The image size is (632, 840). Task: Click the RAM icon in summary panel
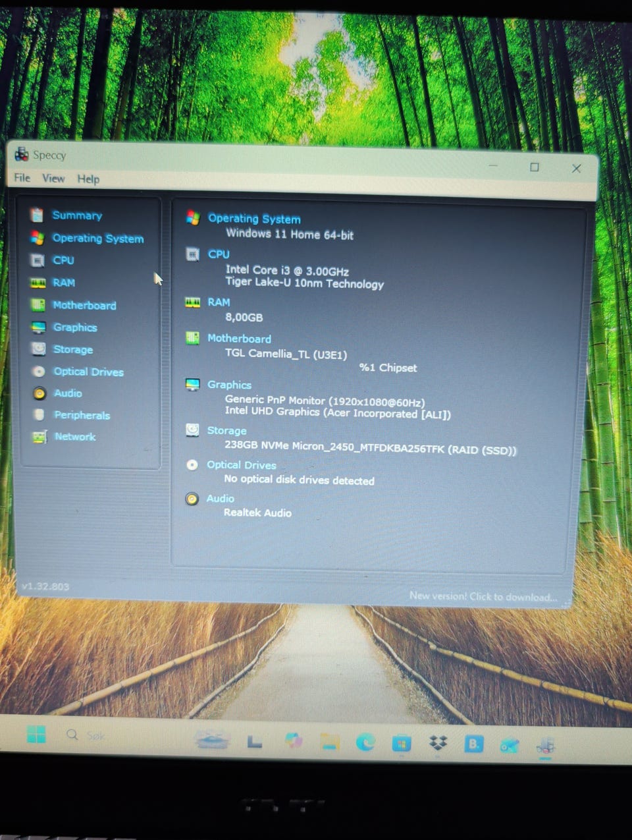coord(192,302)
